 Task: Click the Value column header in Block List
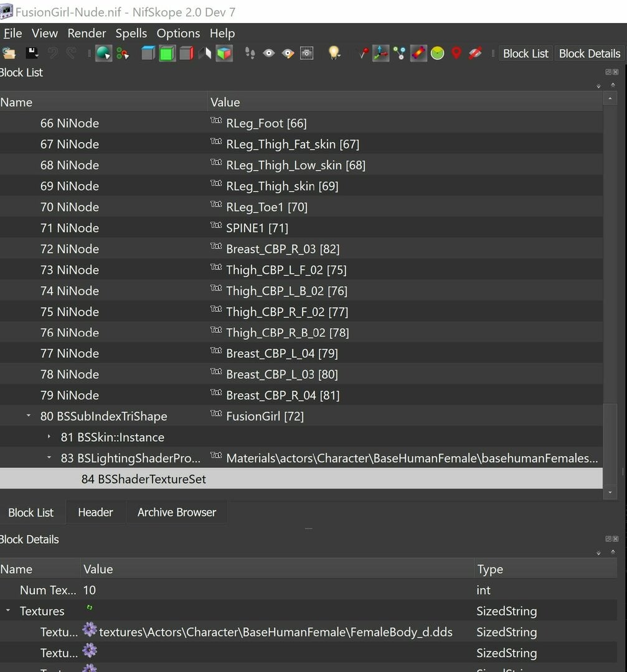405,102
